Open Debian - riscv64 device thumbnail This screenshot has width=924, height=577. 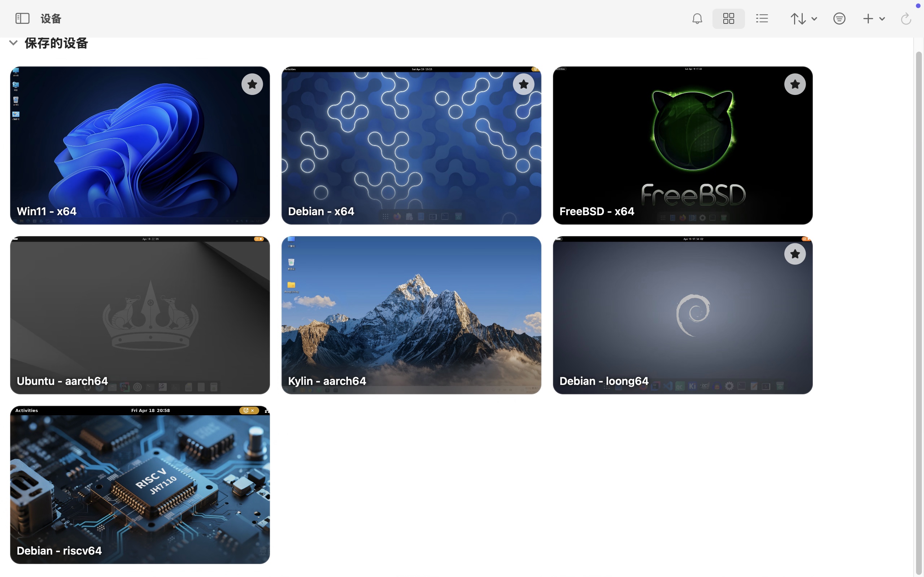tap(140, 485)
